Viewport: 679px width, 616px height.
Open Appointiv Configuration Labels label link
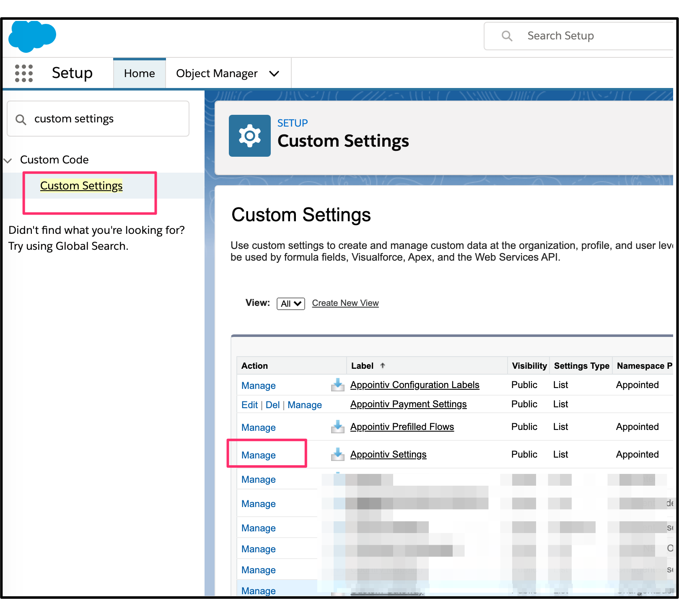415,385
